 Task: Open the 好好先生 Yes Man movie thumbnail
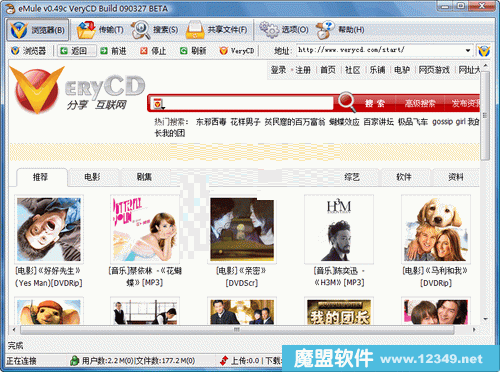[49, 229]
